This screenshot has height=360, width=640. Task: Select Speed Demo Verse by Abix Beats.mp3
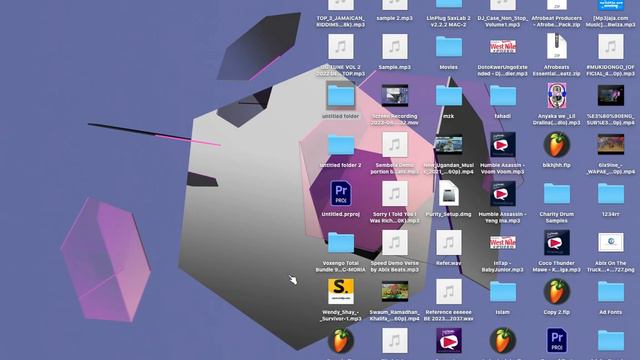coord(394,243)
